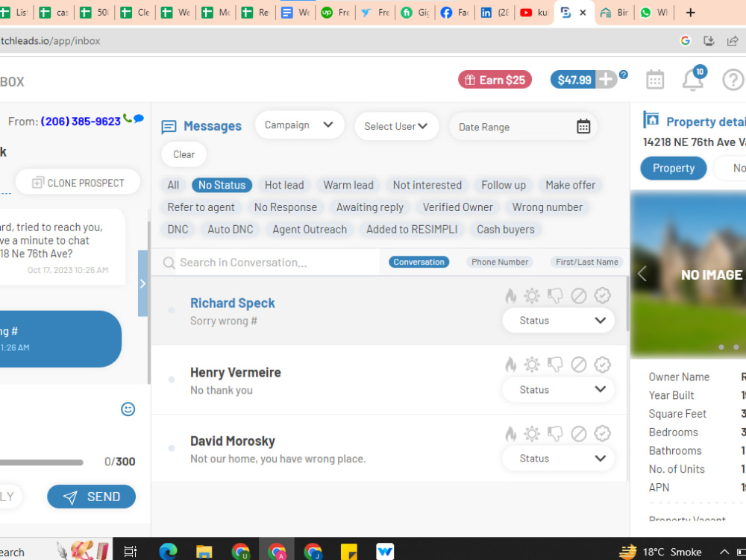Open Status dropdown for Henry Vermeire
The height and width of the screenshot is (560, 746).
pyautogui.click(x=559, y=390)
